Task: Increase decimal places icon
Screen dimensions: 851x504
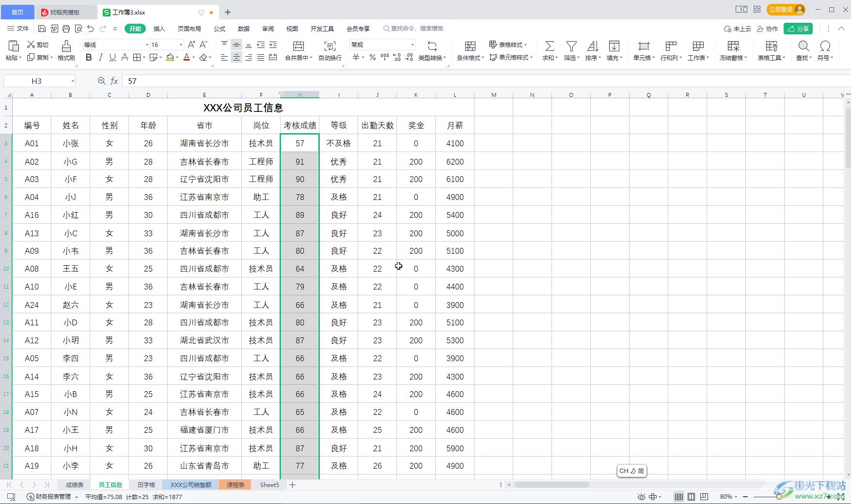Action: (x=397, y=58)
